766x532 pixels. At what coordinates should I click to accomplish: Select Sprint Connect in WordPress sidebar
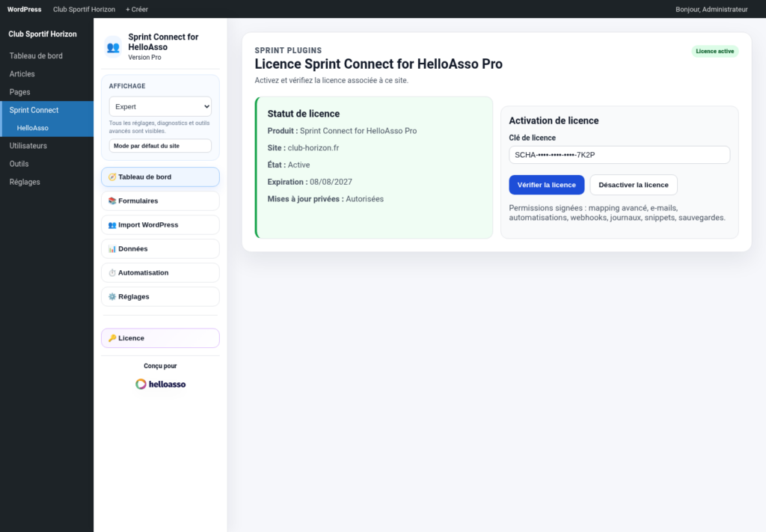(46, 110)
